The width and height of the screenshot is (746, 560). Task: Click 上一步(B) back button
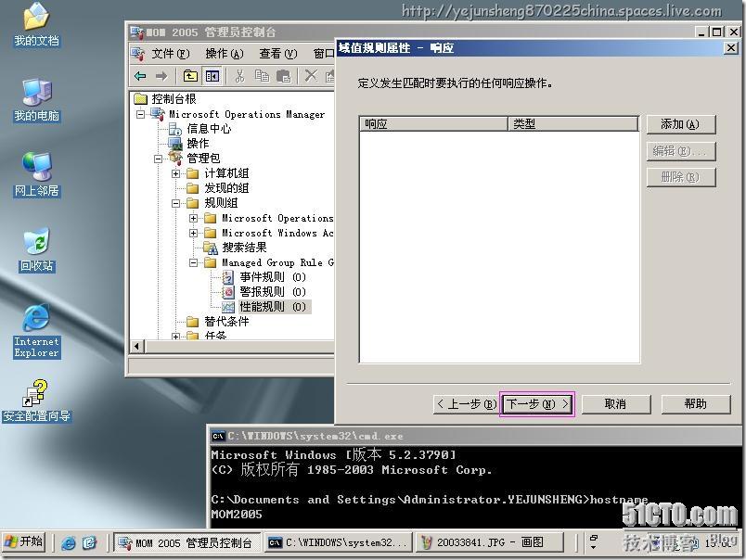tap(466, 404)
